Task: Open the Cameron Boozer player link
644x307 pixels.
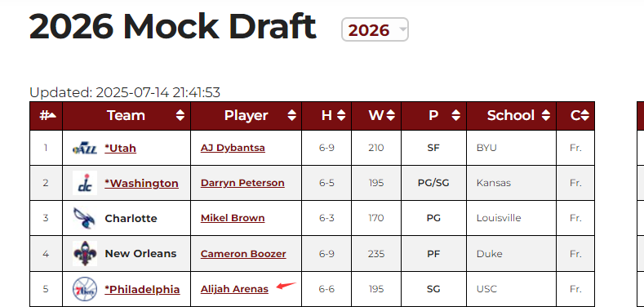Action: [243, 254]
